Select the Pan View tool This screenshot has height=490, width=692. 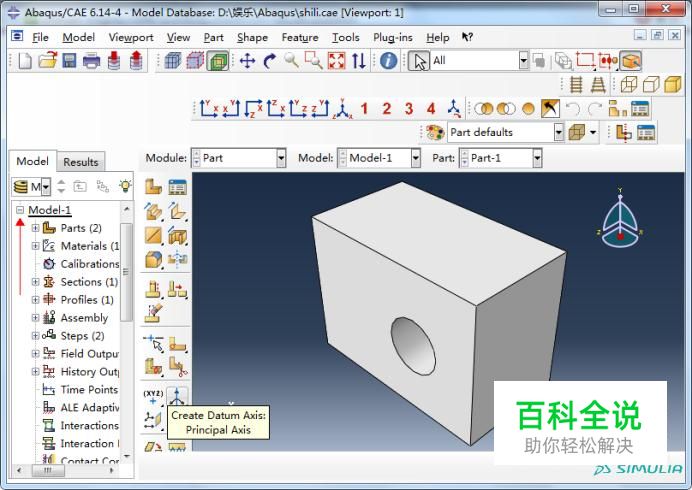coord(247,60)
